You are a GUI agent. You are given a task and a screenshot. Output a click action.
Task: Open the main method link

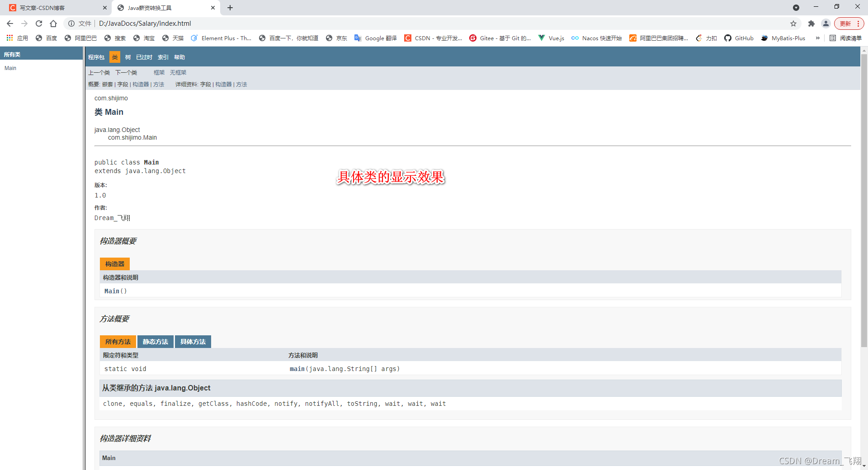pyautogui.click(x=297, y=369)
